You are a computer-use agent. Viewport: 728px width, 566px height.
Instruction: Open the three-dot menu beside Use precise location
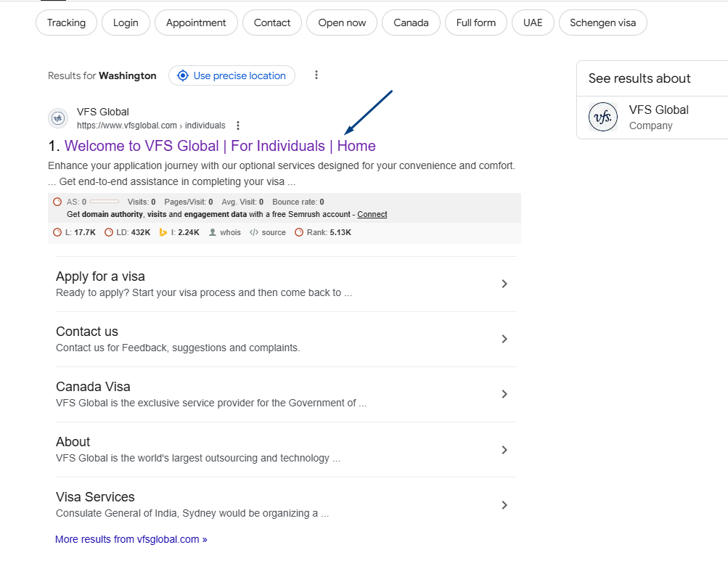tap(316, 75)
